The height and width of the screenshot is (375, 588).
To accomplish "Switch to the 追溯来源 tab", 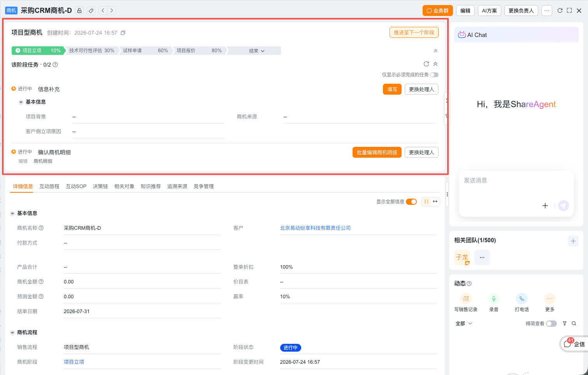I will (177, 186).
